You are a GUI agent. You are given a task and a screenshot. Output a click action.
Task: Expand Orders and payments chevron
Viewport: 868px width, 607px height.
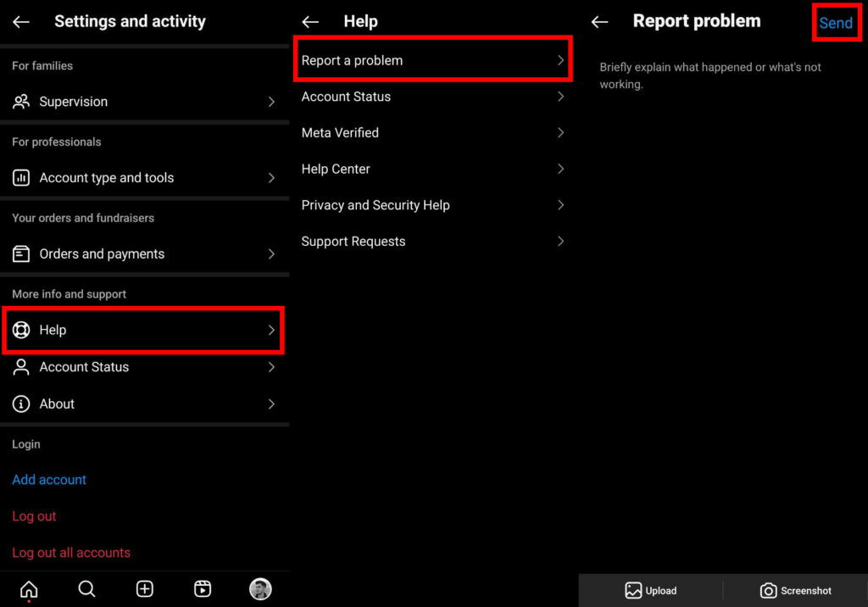(x=271, y=254)
